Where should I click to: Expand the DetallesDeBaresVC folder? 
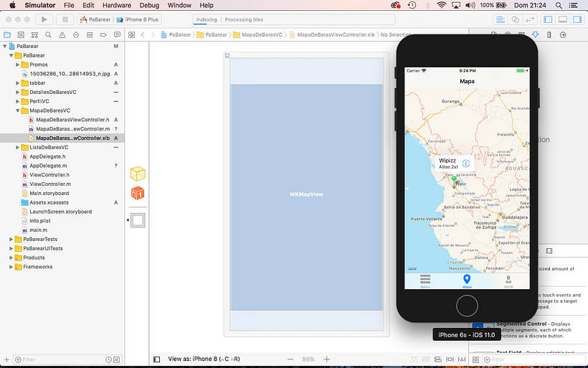point(18,93)
